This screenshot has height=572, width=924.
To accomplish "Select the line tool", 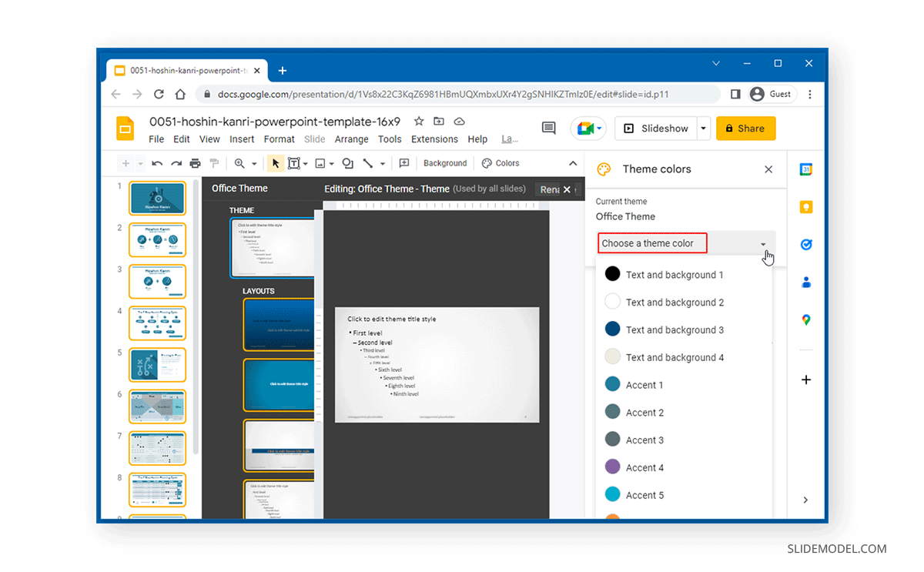I will point(367,163).
